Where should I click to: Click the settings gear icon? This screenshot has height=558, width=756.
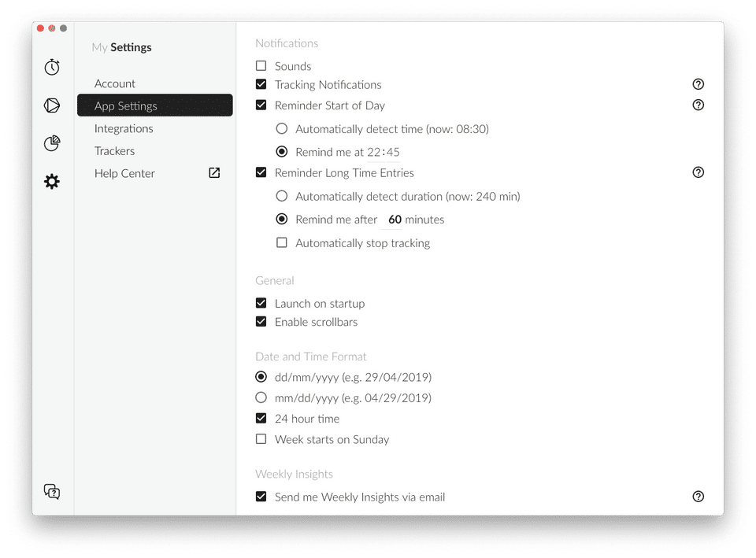(52, 182)
